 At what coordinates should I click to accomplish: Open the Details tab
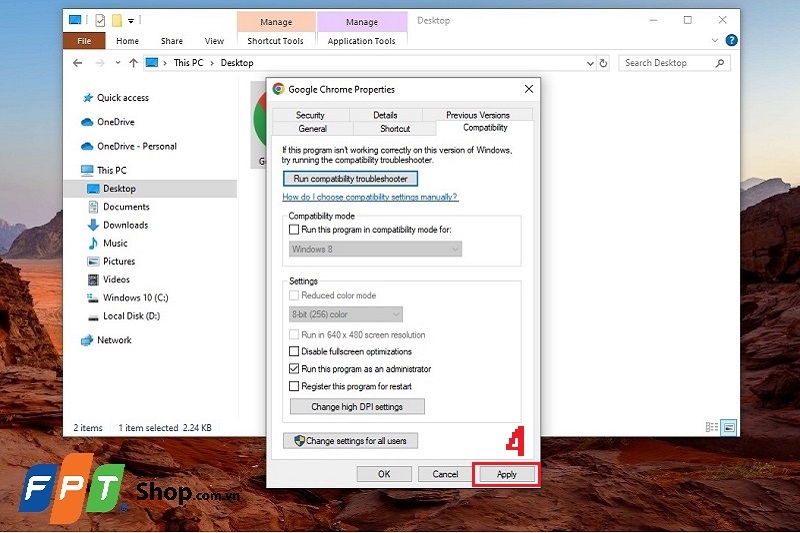pyautogui.click(x=385, y=115)
